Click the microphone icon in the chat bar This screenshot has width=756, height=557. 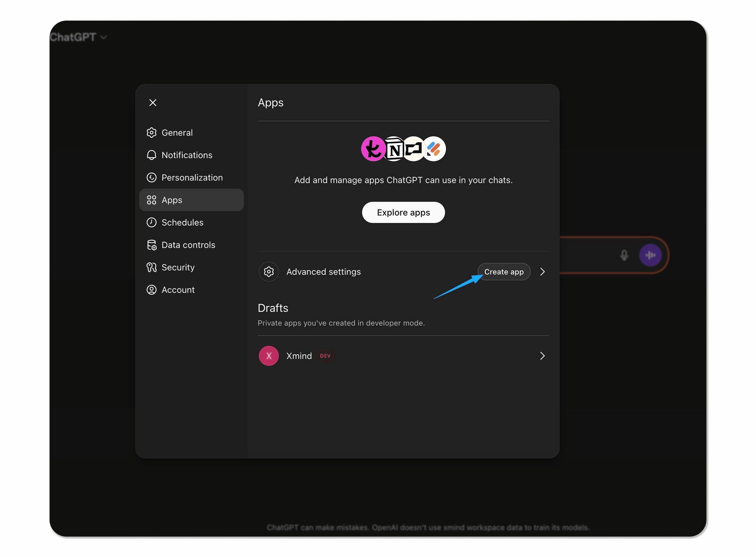coord(624,255)
